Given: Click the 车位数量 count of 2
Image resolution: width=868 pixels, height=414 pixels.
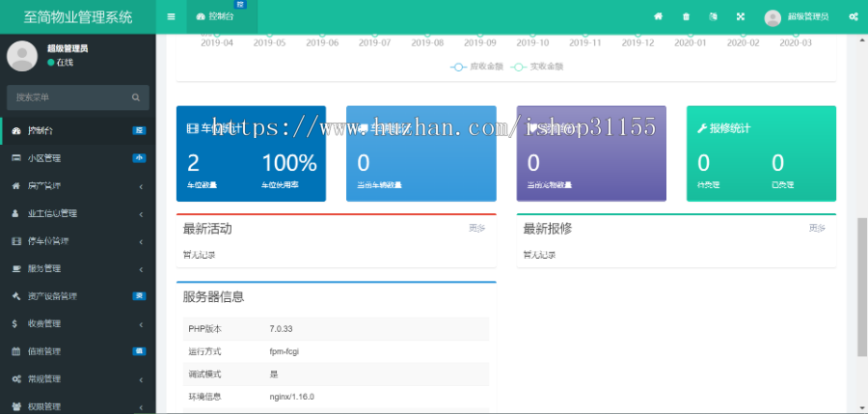Looking at the screenshot, I should click(x=193, y=163).
